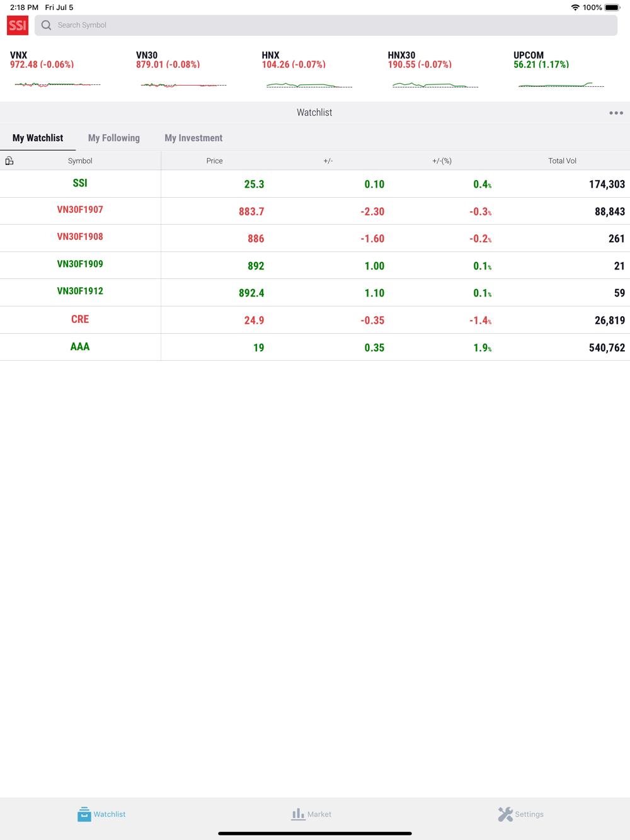Screen dimensions: 630x840
Task: Switch to My Investment tab
Action: (193, 138)
